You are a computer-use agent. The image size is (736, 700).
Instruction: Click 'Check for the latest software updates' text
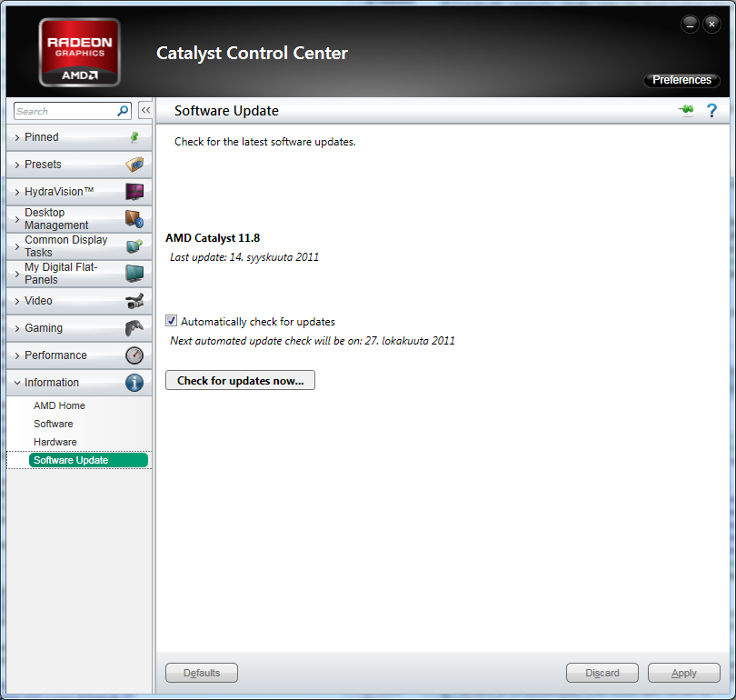pyautogui.click(x=265, y=142)
